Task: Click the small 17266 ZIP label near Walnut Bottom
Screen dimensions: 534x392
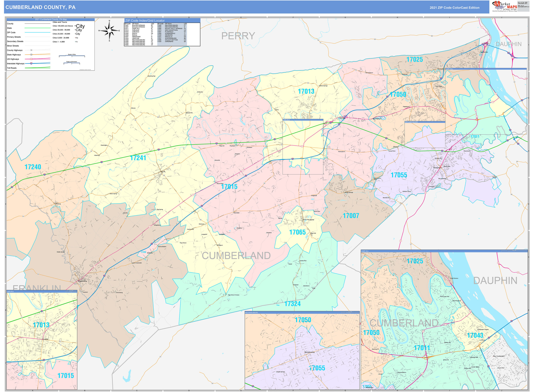Action: pos(143,252)
